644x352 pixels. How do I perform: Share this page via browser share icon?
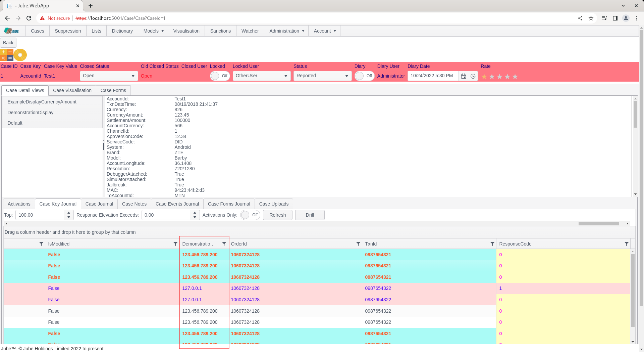580,18
